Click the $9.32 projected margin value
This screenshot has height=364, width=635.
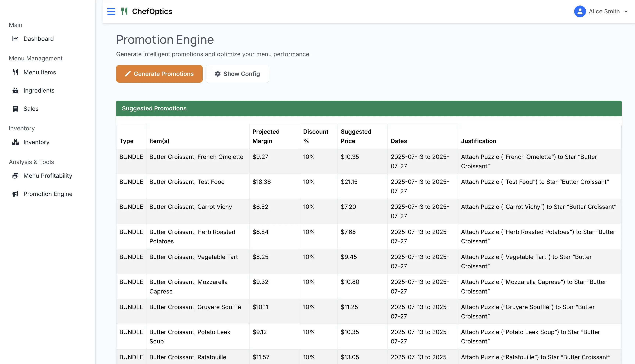tap(260, 282)
